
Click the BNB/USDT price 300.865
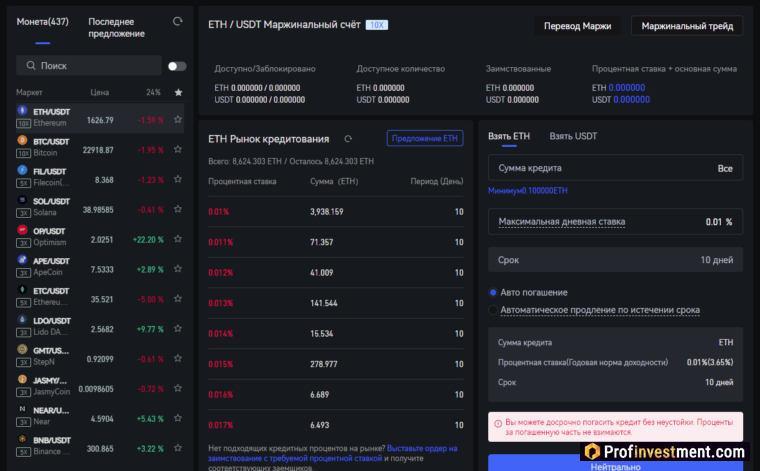pos(100,449)
